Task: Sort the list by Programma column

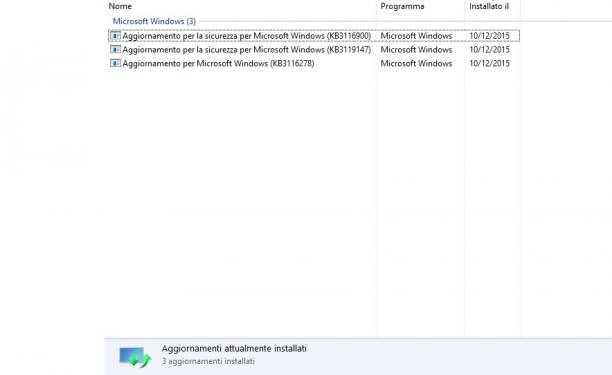Action: pos(402,6)
